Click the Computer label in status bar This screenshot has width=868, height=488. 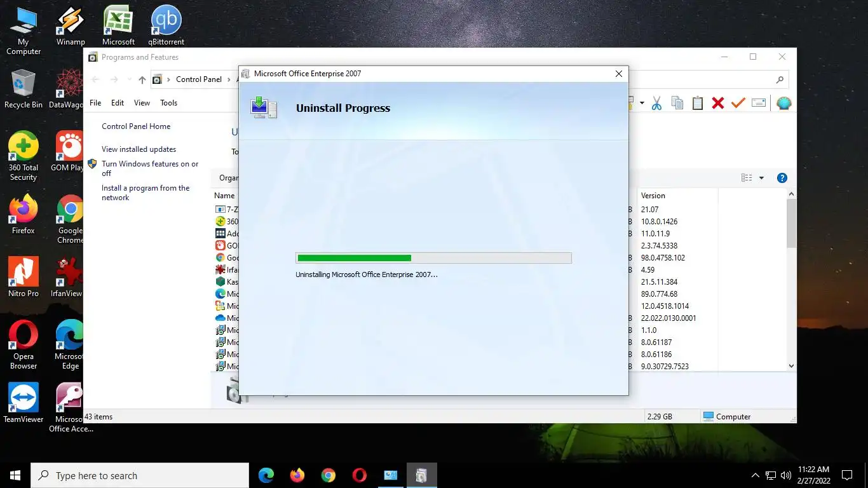pos(733,417)
